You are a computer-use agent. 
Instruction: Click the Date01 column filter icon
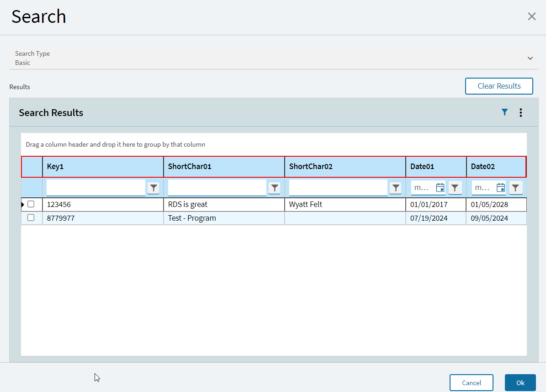455,188
